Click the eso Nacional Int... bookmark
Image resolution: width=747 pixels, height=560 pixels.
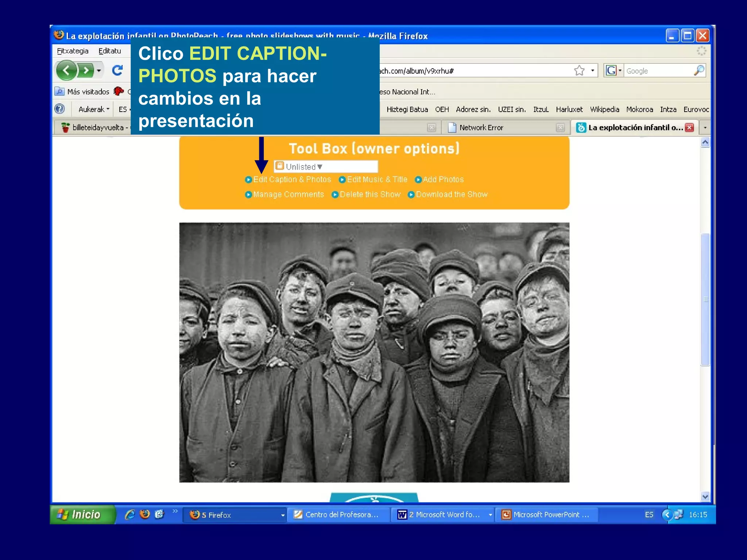click(x=407, y=92)
